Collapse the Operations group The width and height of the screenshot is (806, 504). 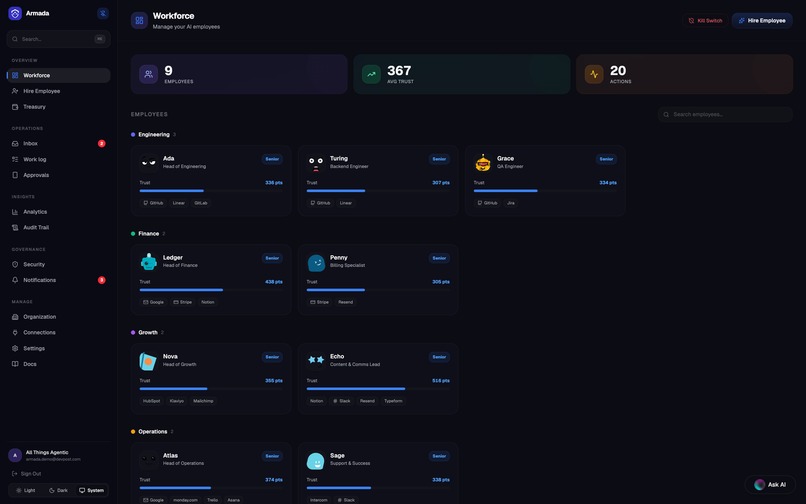point(152,431)
